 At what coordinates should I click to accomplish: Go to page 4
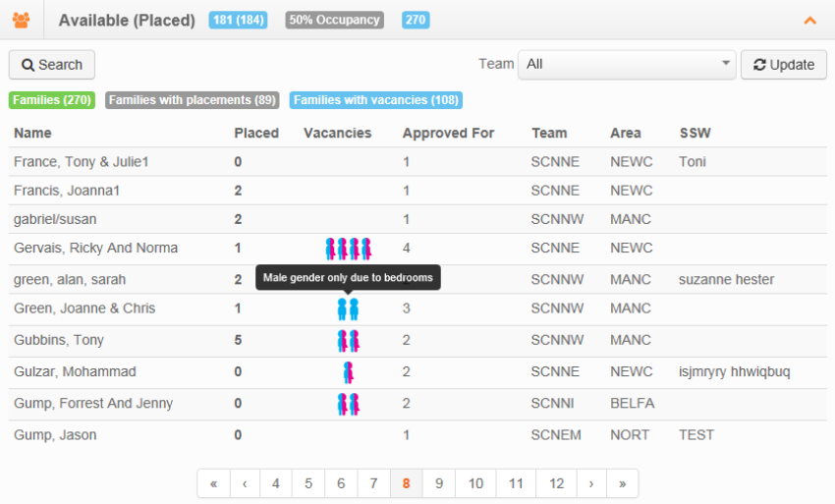pyautogui.click(x=276, y=483)
